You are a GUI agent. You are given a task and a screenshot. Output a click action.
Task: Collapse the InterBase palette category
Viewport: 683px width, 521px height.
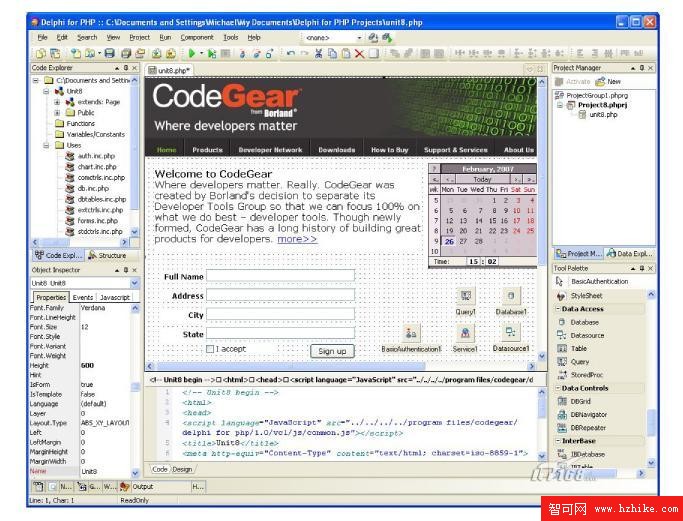click(x=558, y=441)
